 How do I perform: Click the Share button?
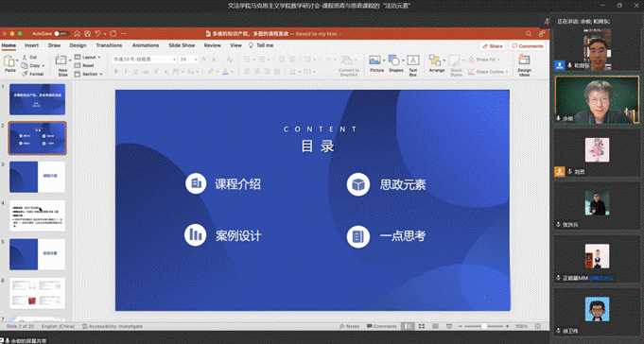pyautogui.click(x=493, y=46)
